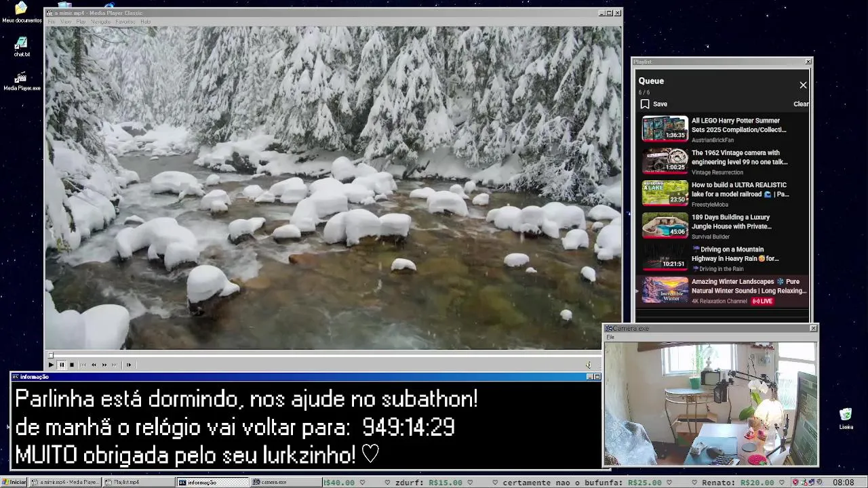This screenshot has height=488, width=868.
Task: Click the Play button in Media Player Classic
Action: coord(51,365)
